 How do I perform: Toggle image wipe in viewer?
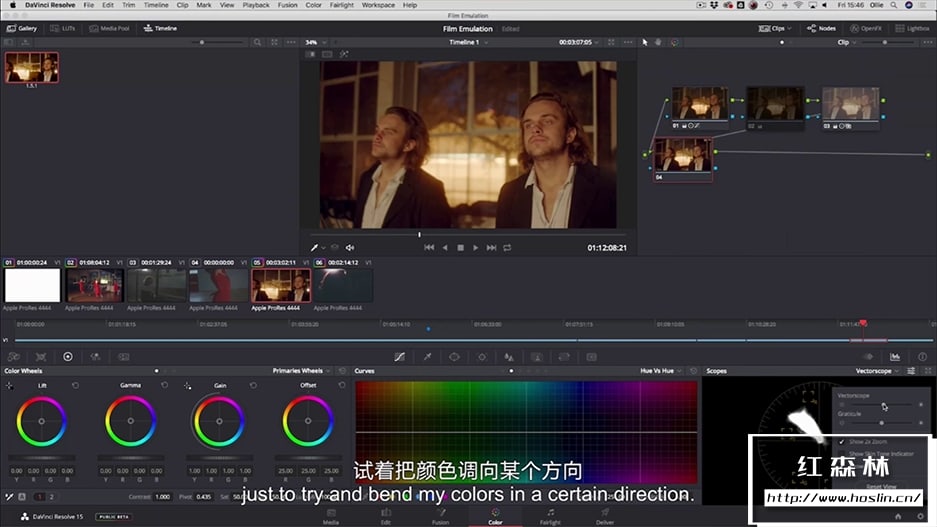[x=311, y=54]
